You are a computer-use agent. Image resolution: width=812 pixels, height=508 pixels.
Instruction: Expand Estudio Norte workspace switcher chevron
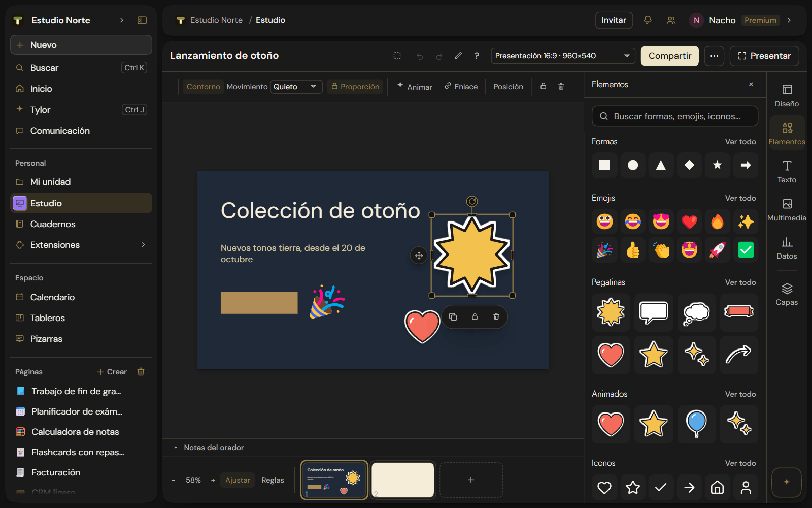tap(122, 20)
